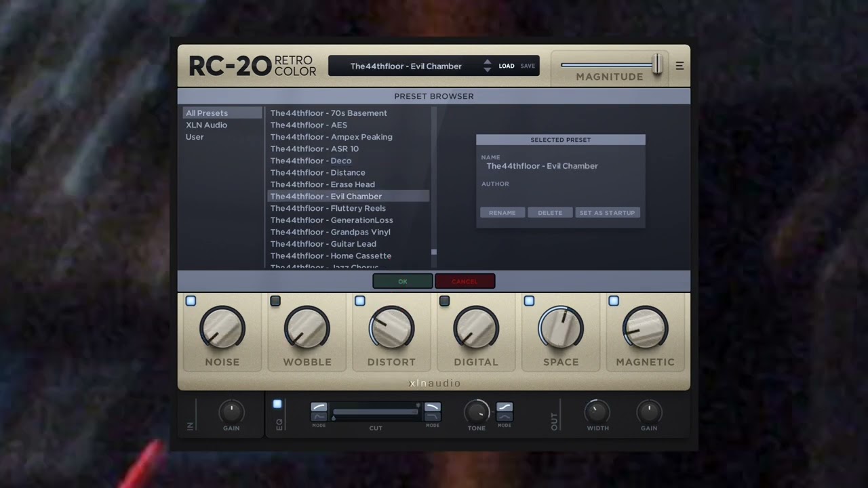
Task: Open the hamburger menu beside Magnitude
Action: pos(679,66)
